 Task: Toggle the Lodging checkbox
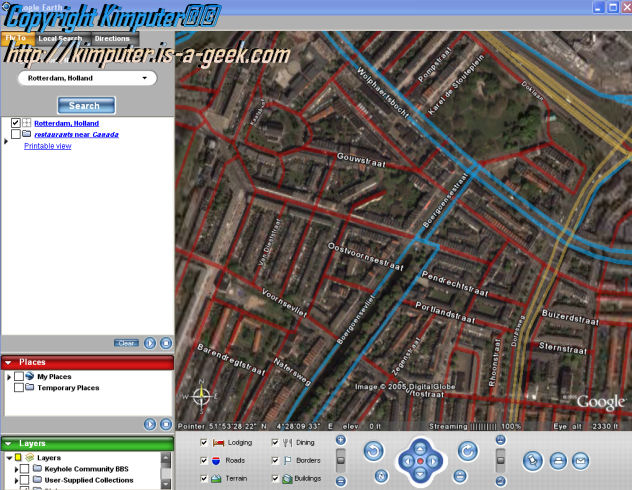point(204,443)
